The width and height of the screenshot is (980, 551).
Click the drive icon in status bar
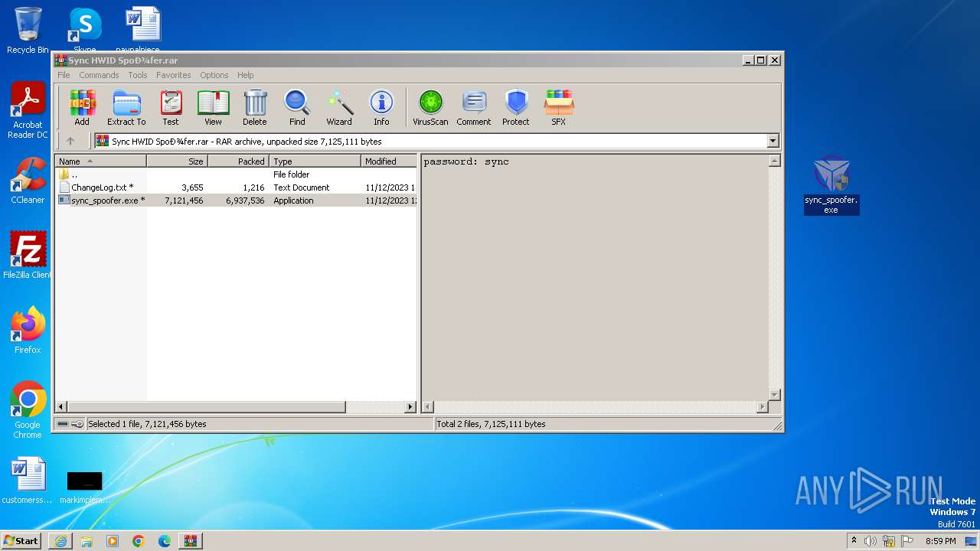click(63, 424)
